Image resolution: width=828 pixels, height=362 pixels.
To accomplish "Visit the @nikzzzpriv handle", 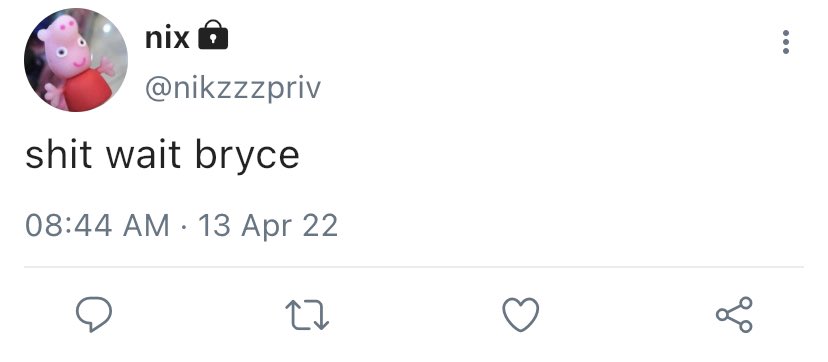I will click(233, 88).
